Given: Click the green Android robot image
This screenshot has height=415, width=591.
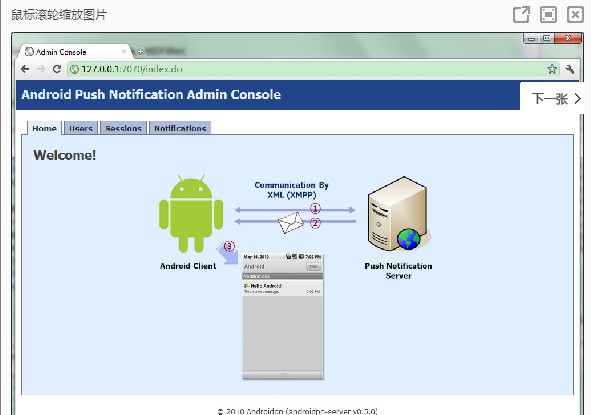Looking at the screenshot, I should [191, 213].
